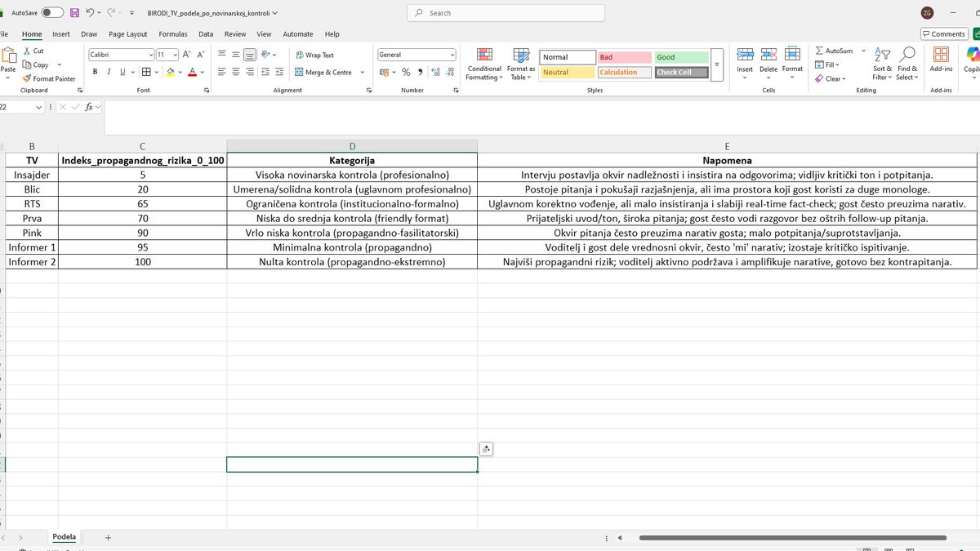The width and height of the screenshot is (980, 551).
Task: Click the Copy button
Action: (36, 64)
